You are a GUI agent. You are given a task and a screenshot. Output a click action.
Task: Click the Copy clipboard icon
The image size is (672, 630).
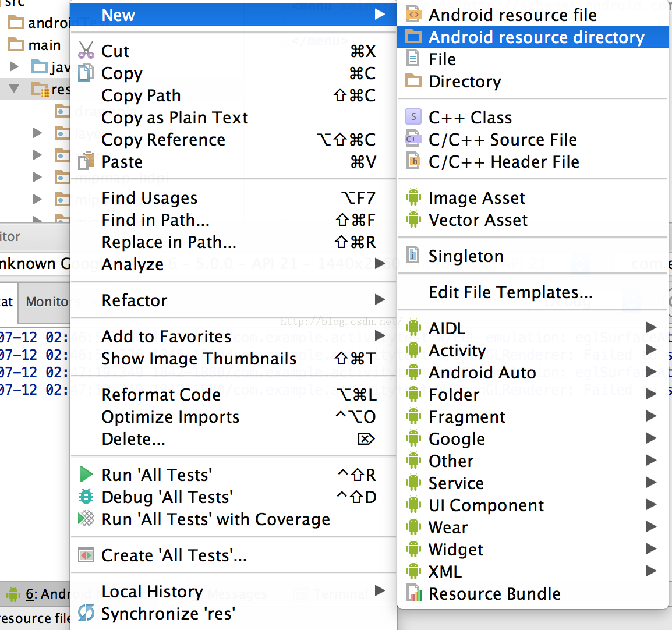click(86, 72)
